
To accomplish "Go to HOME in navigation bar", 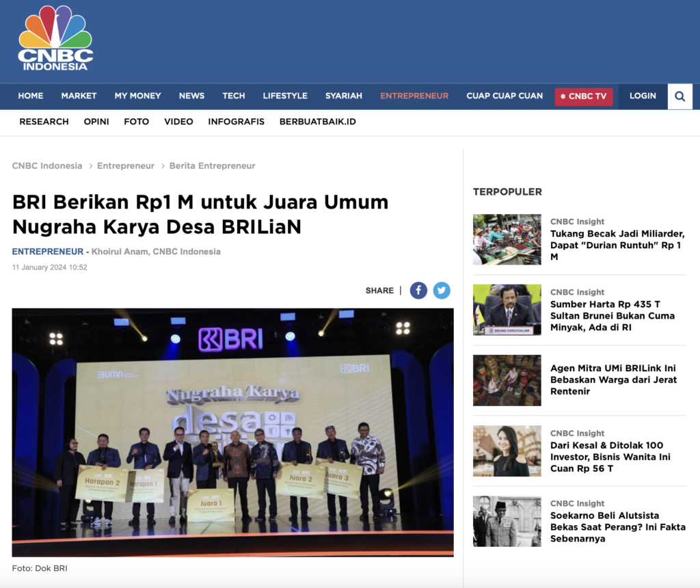I will click(x=31, y=96).
